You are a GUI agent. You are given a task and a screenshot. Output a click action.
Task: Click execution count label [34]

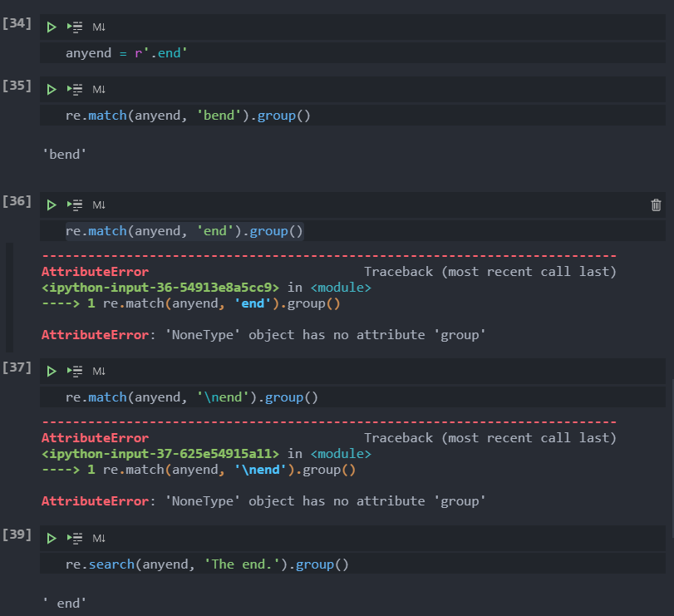tap(17, 23)
